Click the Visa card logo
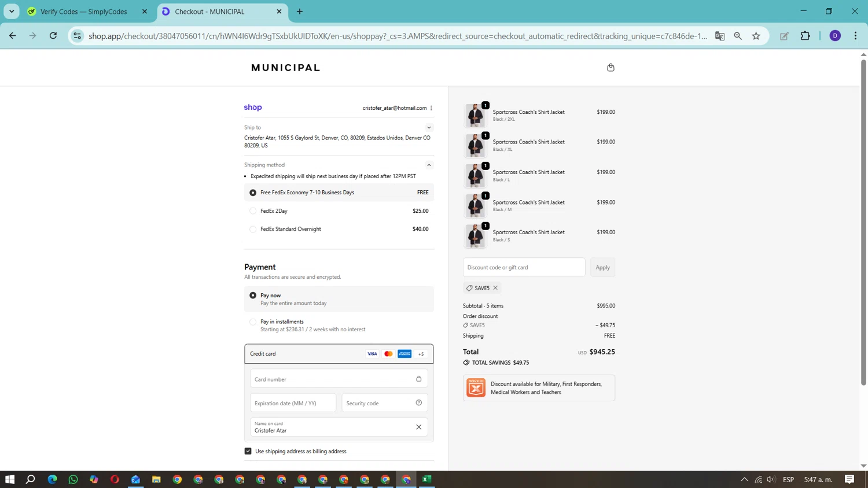Viewport: 868px width, 488px height. 372,354
